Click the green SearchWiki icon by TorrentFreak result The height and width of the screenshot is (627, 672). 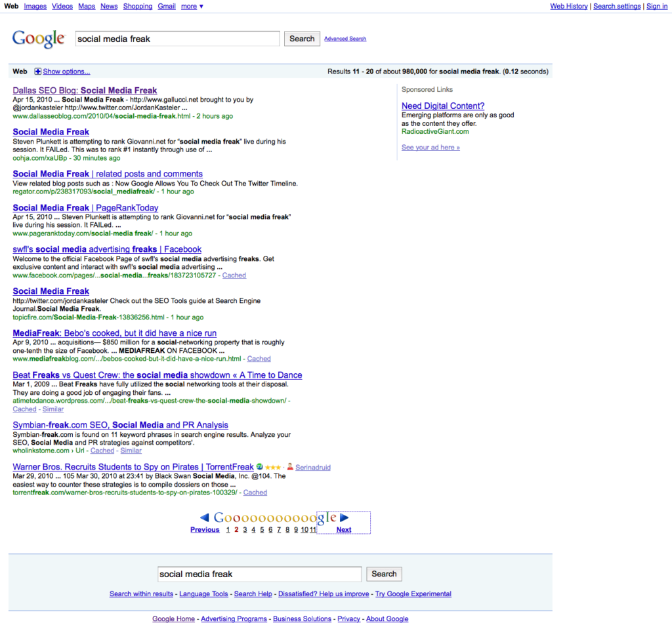[x=259, y=467]
